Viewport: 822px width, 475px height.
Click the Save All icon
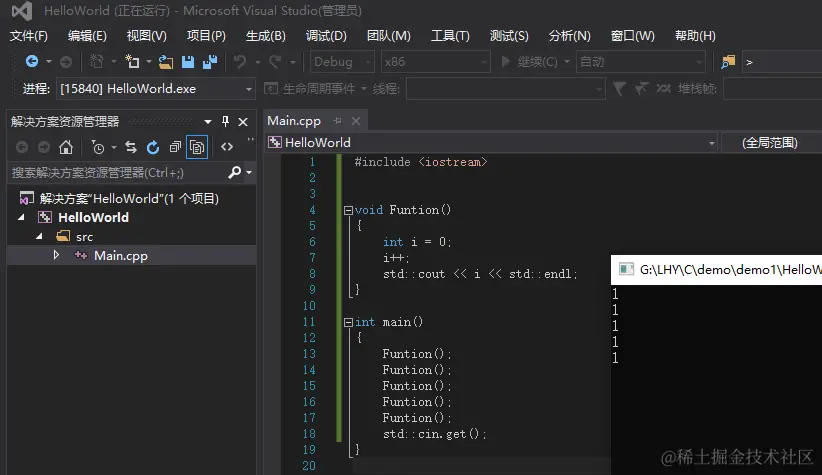[210, 62]
